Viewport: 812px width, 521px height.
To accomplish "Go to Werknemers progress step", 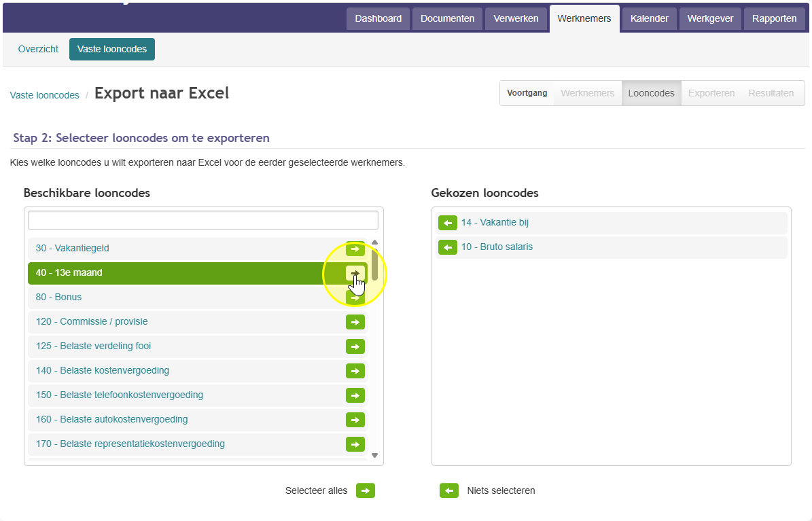I will pyautogui.click(x=587, y=93).
